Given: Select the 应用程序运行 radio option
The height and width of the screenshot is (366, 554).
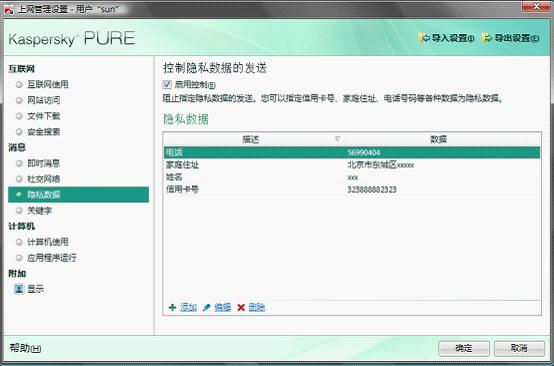Looking at the screenshot, I should point(19,258).
